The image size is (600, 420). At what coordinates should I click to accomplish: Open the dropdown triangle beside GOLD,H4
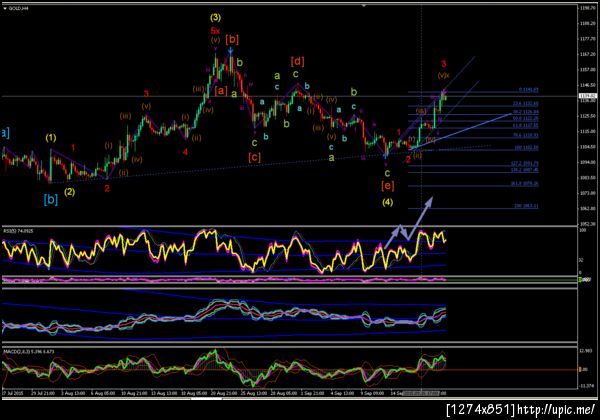5,8
